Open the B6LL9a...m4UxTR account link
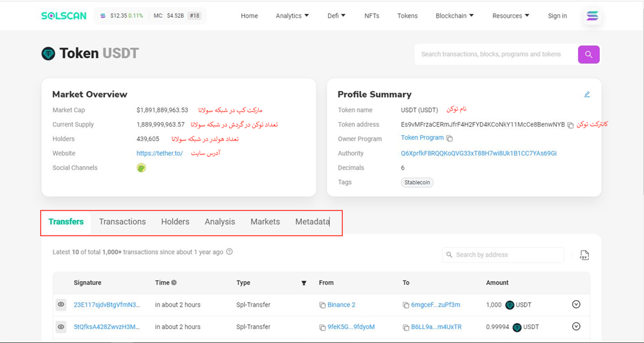 click(x=436, y=327)
